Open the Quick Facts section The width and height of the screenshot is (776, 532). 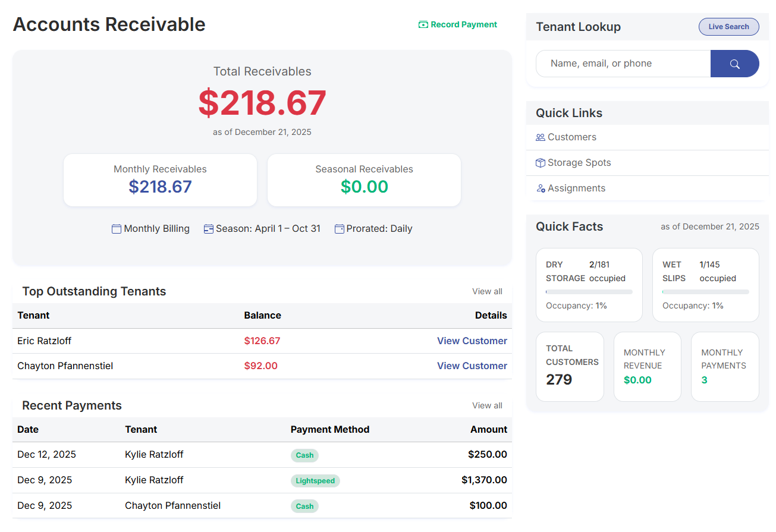pos(570,226)
